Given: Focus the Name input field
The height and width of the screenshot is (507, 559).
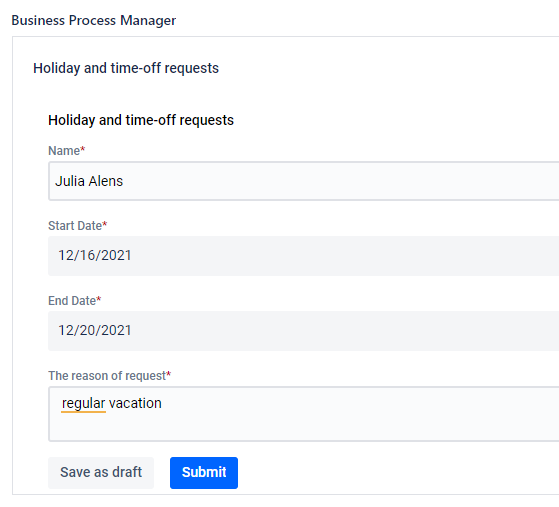Looking at the screenshot, I should pos(303,181).
